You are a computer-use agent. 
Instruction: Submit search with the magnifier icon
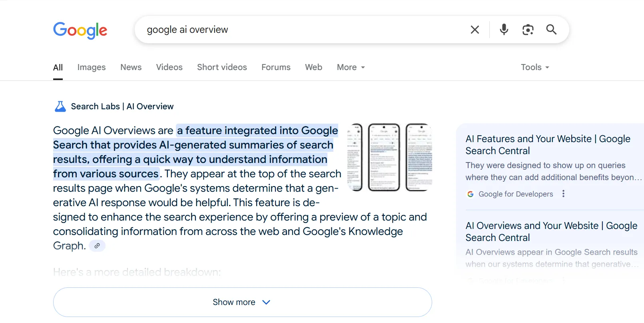(551, 30)
